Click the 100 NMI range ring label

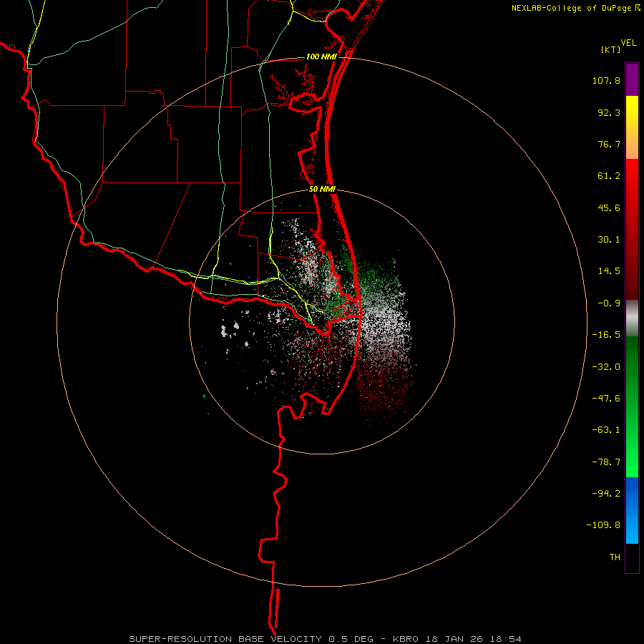click(x=321, y=57)
